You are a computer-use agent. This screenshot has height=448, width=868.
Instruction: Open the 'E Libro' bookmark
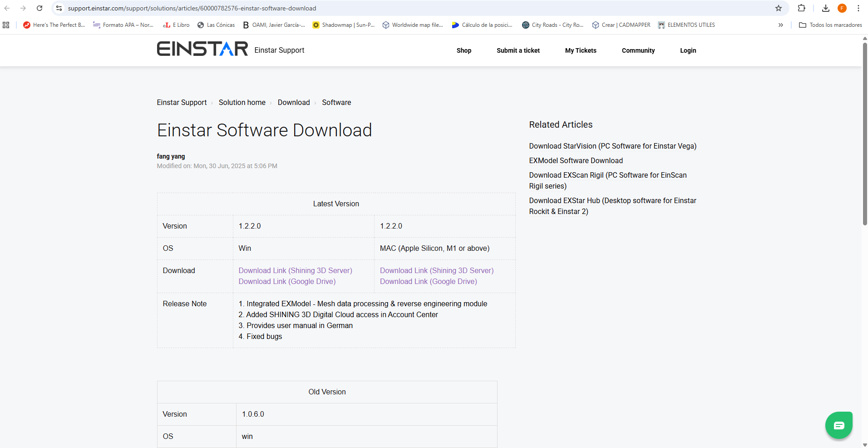coord(176,25)
